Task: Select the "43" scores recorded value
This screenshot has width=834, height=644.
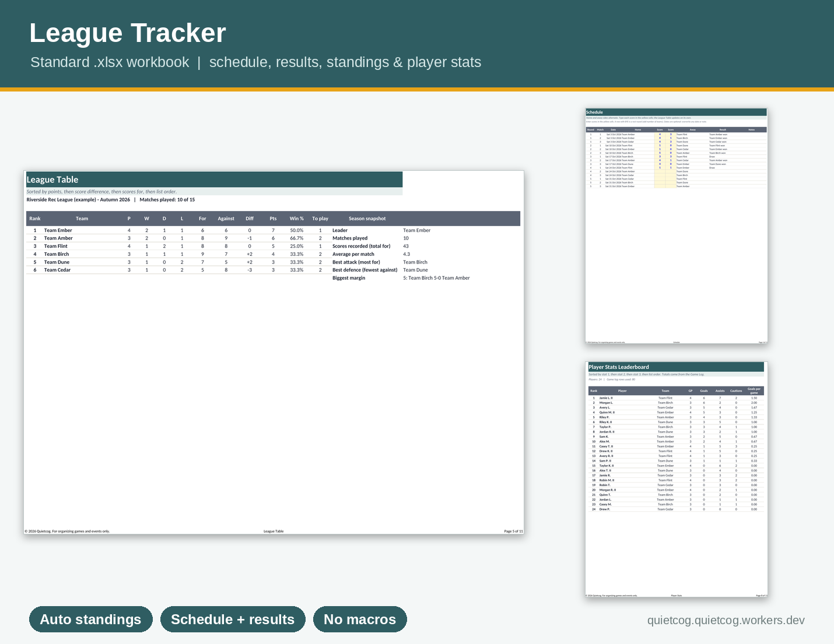Action: pos(406,247)
